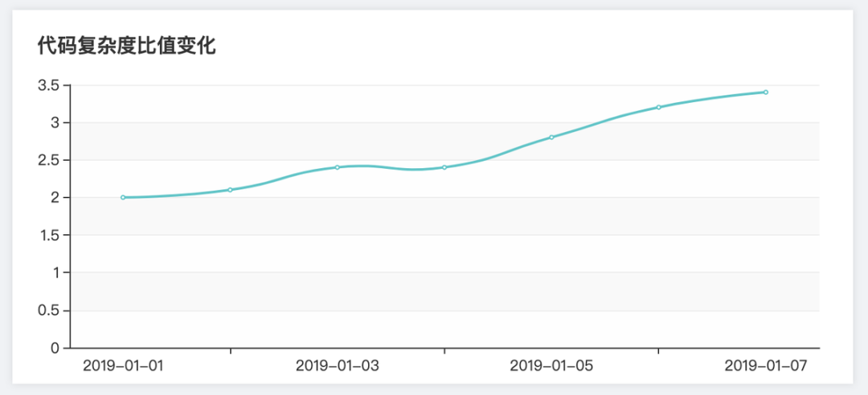Click the 2.5 y-axis label

click(49, 160)
